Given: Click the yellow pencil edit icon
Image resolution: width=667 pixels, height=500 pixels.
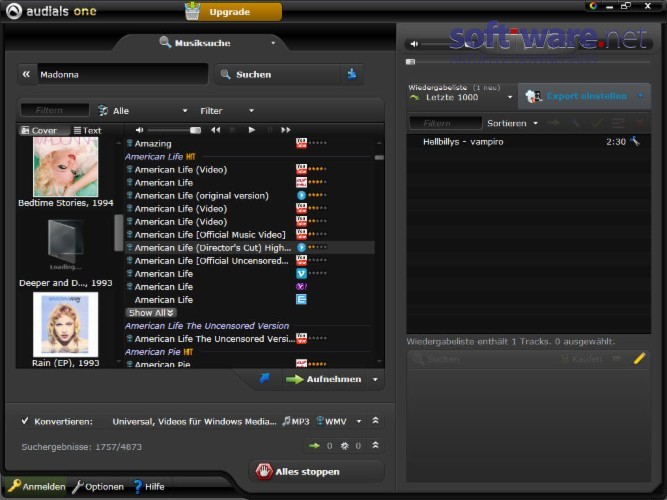Looking at the screenshot, I should [x=639, y=358].
